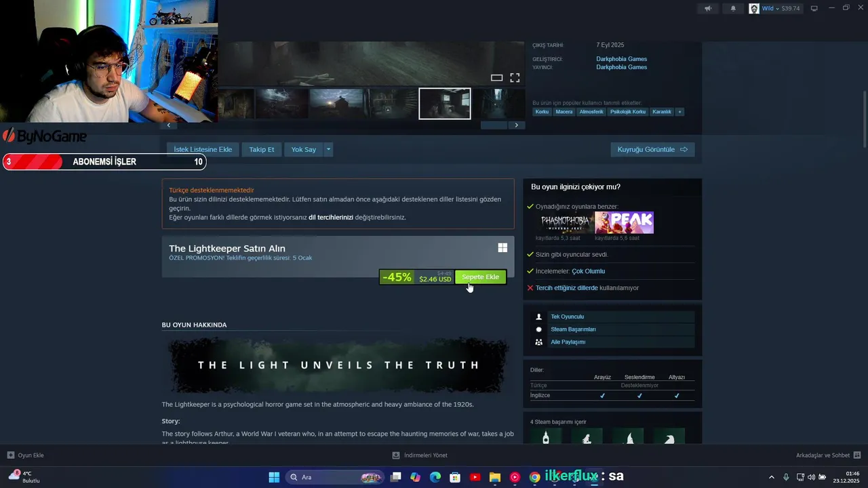Open the Korku tag
Viewport: 868px width, 488px height.
542,112
